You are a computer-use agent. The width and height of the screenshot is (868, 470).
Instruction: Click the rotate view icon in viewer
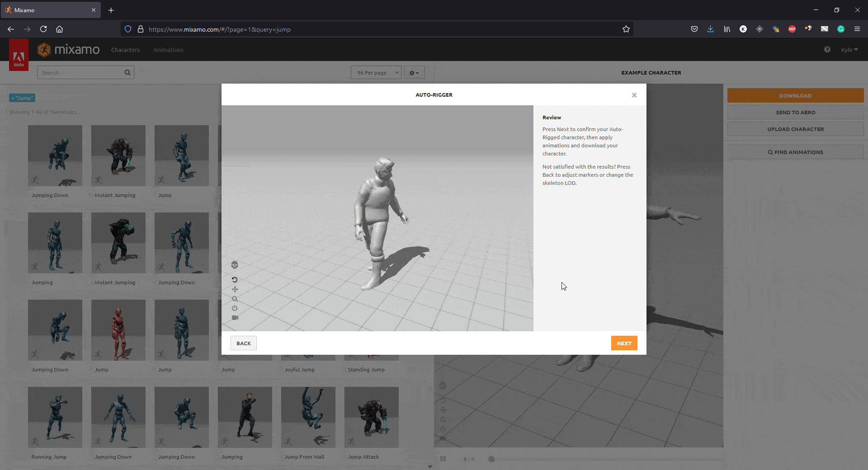[235, 280]
